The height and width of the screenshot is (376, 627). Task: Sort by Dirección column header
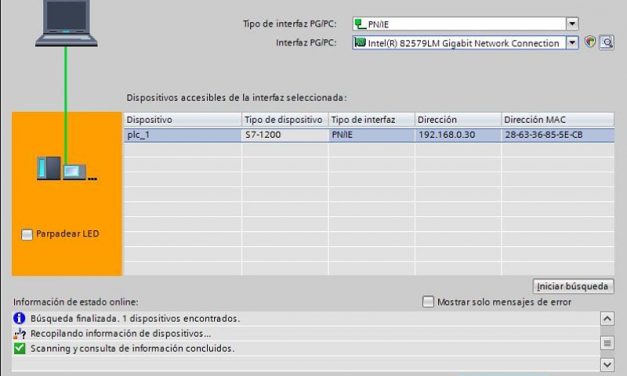click(458, 120)
